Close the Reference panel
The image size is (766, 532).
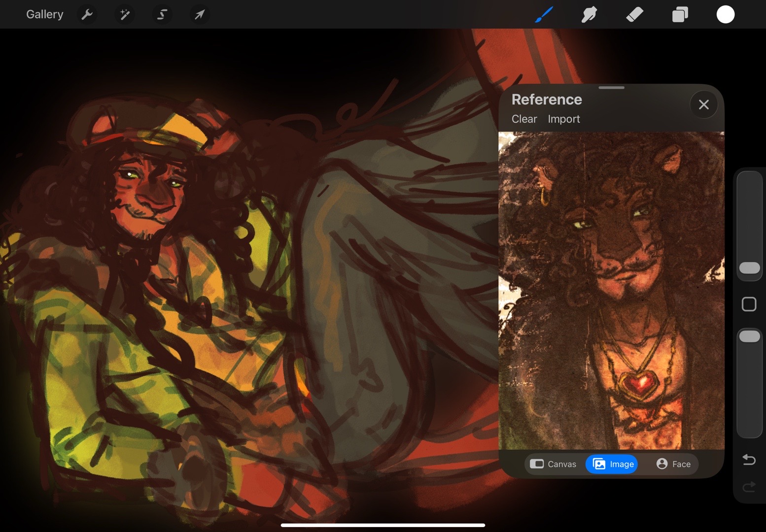pyautogui.click(x=704, y=104)
